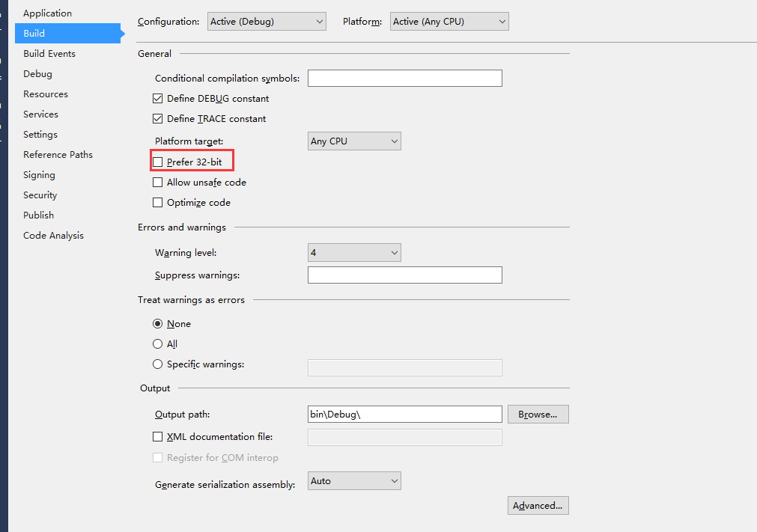This screenshot has height=532, width=757.
Task: Toggle Define DEBUG constant checkbox
Action: point(157,98)
